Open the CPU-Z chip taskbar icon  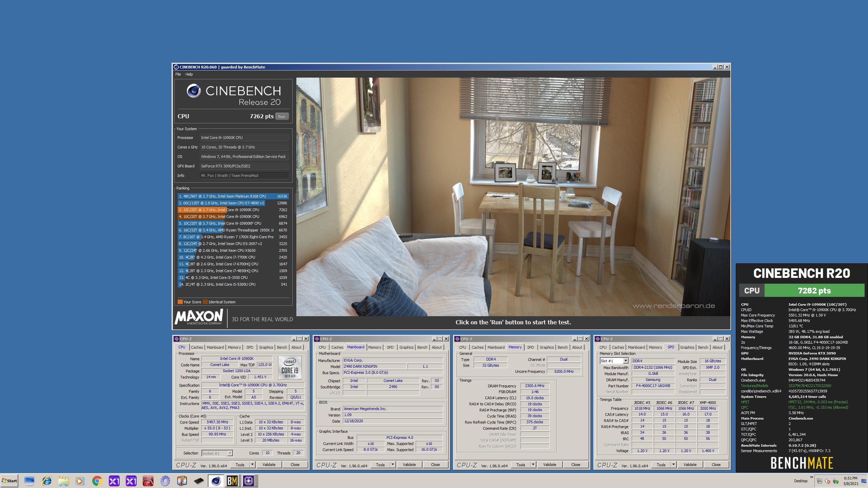(x=249, y=481)
